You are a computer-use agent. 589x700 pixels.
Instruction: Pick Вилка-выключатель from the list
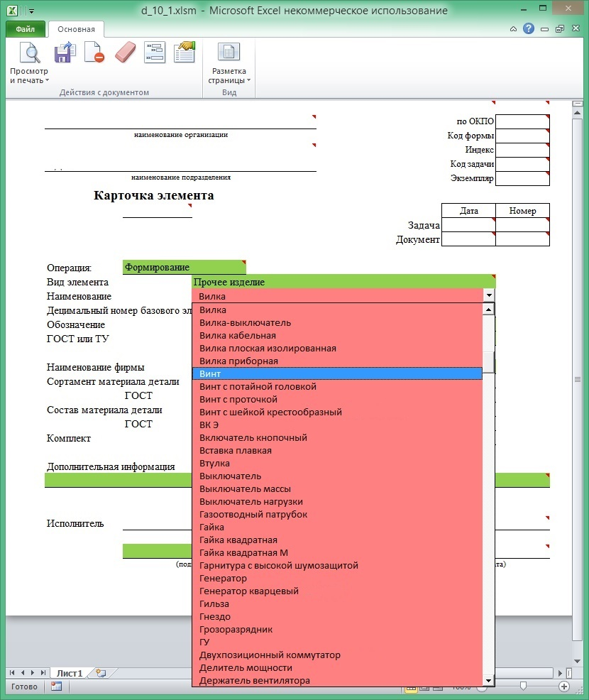(x=337, y=323)
